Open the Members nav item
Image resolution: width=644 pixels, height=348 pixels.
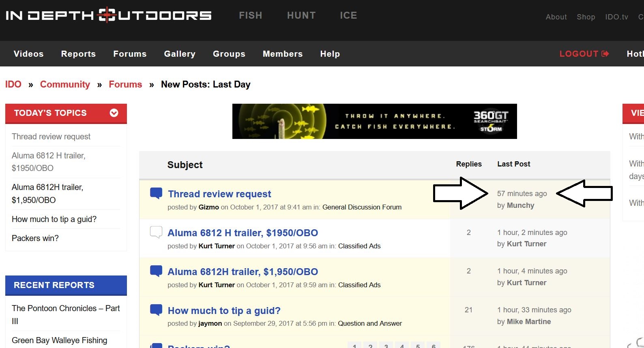click(x=283, y=54)
